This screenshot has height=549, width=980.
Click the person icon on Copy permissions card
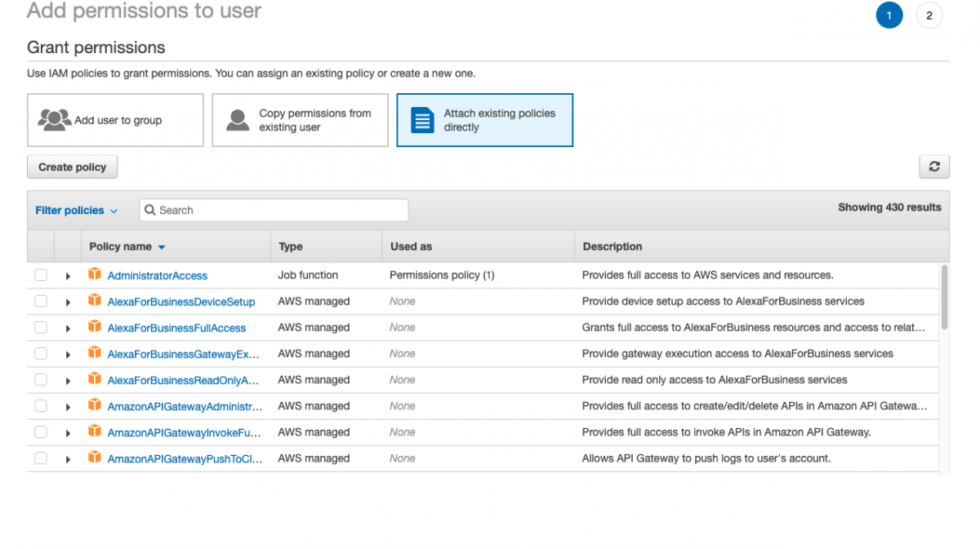[x=237, y=120]
